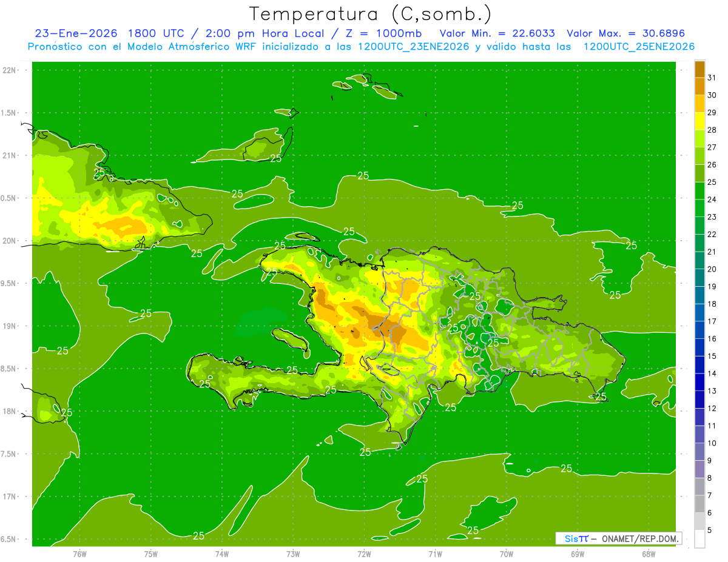Pick the gray legend swatch between 6 and 7

pyautogui.click(x=699, y=504)
